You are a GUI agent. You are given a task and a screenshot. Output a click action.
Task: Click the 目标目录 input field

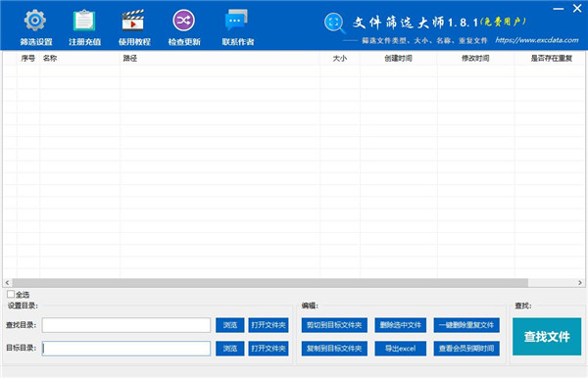point(126,349)
